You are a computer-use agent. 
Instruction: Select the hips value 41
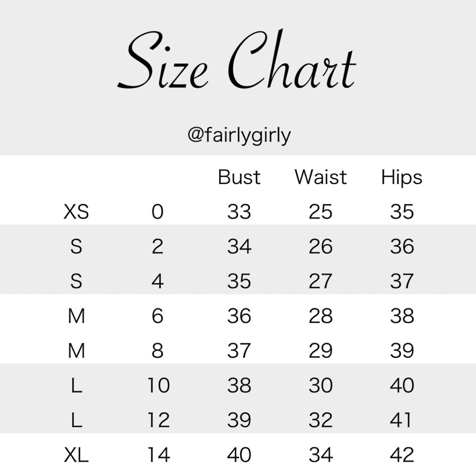[x=402, y=420]
